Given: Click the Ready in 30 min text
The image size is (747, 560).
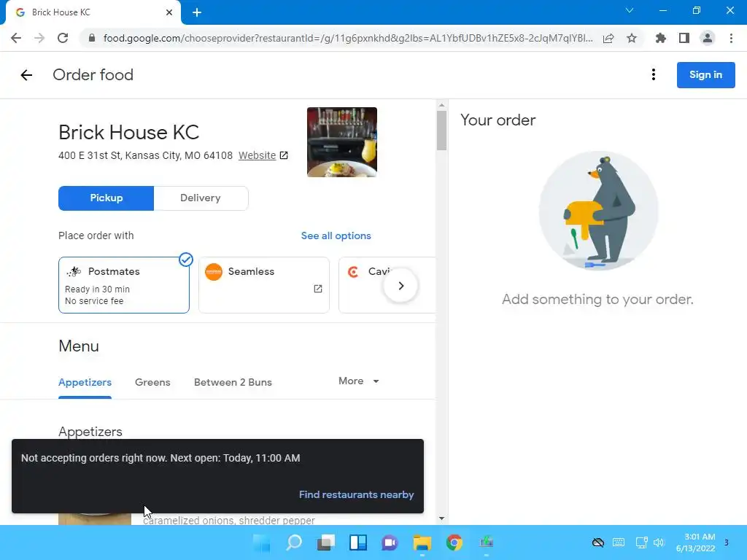Looking at the screenshot, I should pyautogui.click(x=97, y=289).
